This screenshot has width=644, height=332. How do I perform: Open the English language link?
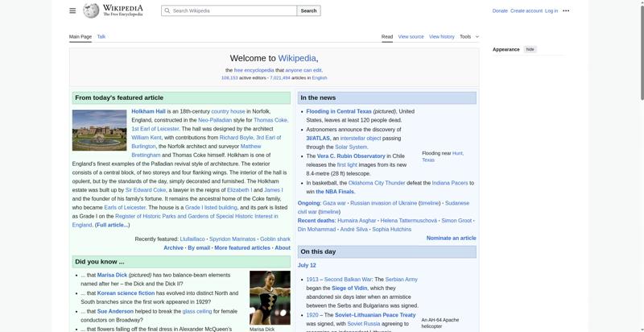[x=320, y=77]
